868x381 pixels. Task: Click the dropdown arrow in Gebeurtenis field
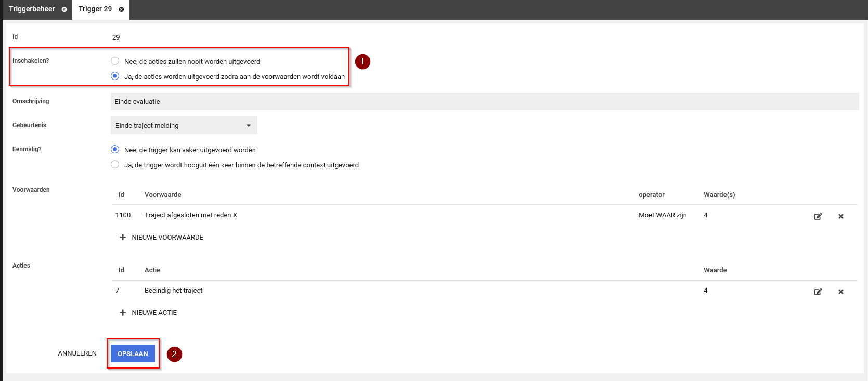click(x=248, y=125)
